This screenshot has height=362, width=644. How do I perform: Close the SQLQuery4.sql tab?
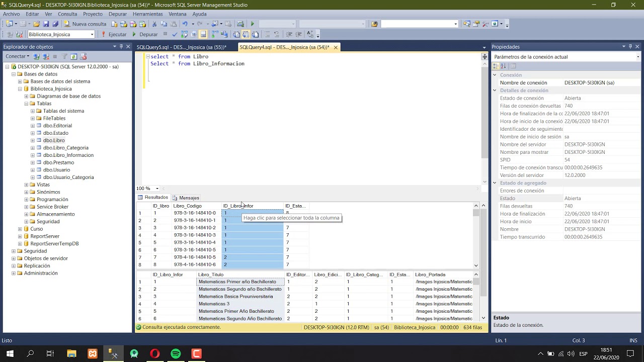(336, 47)
